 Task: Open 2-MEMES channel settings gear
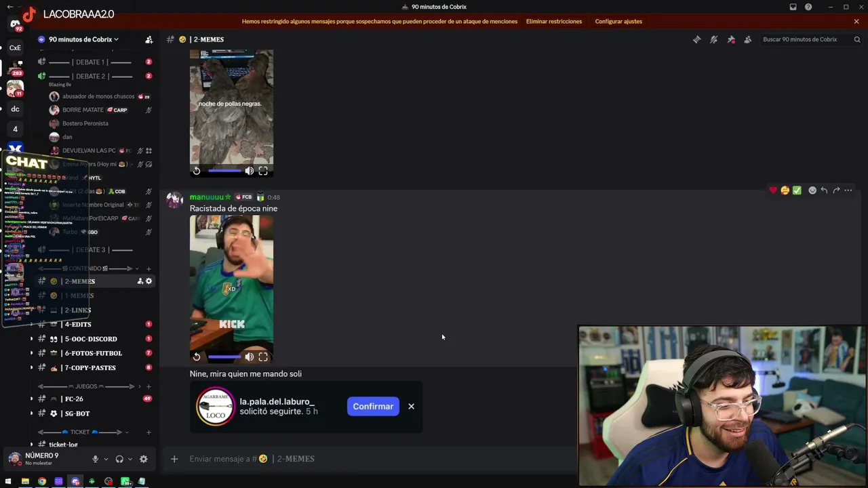(149, 281)
